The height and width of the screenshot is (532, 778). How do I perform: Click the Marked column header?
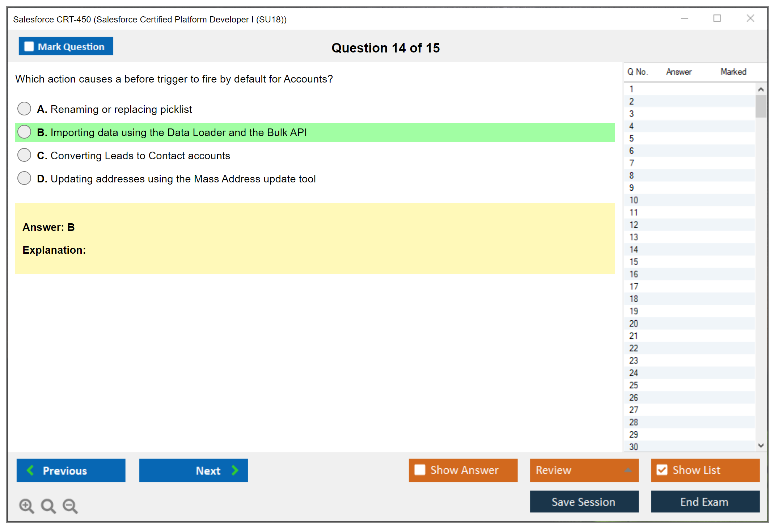(x=733, y=72)
